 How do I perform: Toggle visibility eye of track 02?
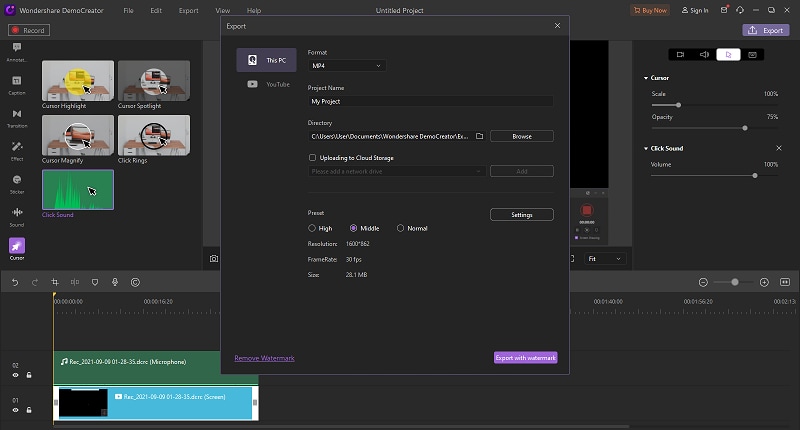click(x=15, y=375)
